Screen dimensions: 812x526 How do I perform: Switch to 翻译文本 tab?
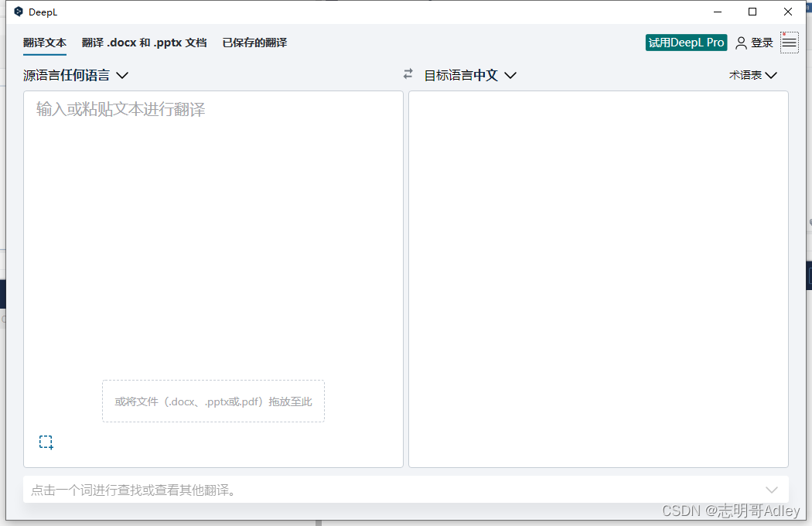[45, 43]
